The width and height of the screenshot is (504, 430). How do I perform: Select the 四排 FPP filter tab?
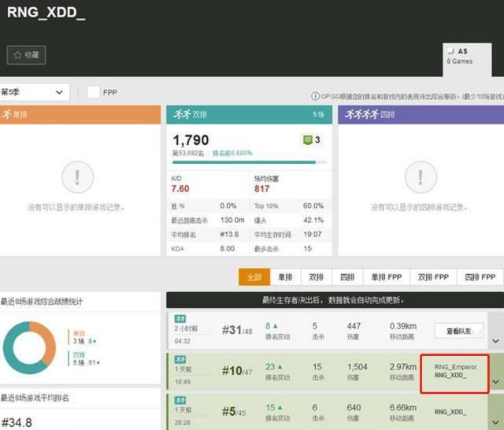click(480, 277)
